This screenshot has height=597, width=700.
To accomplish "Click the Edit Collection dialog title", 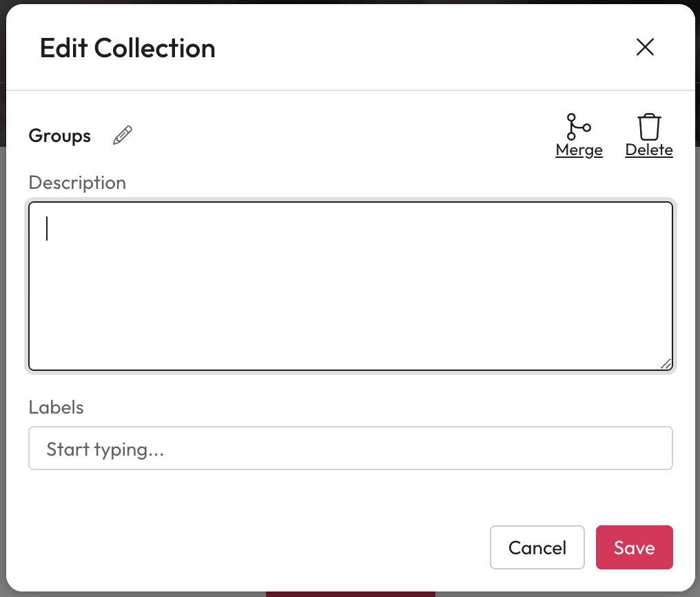I will (x=127, y=48).
